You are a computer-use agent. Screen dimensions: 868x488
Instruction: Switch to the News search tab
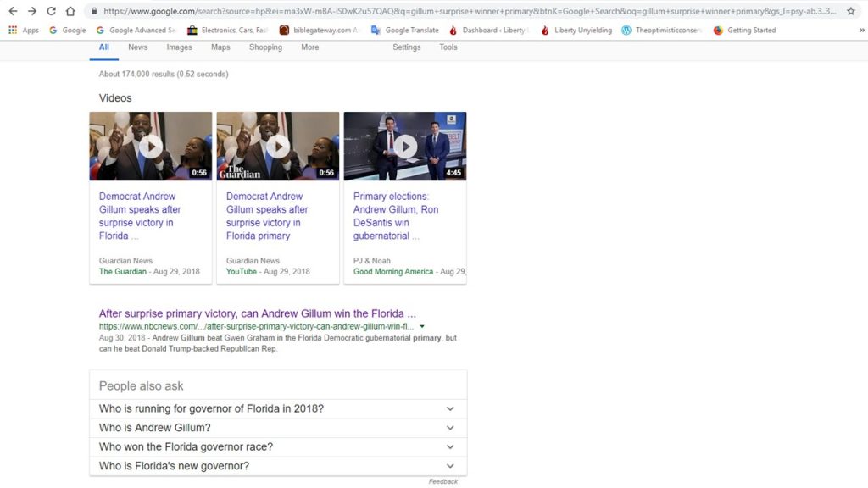click(138, 47)
